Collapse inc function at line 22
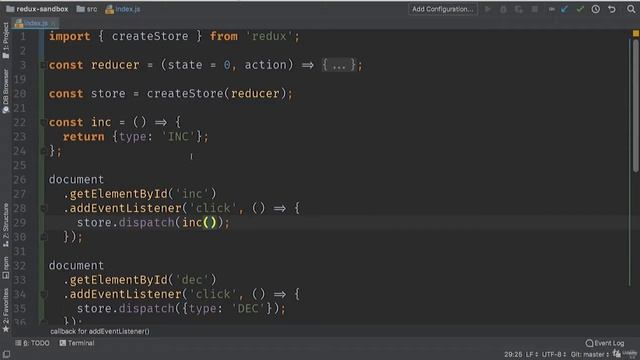This screenshot has width=640, height=360. pos(43,122)
